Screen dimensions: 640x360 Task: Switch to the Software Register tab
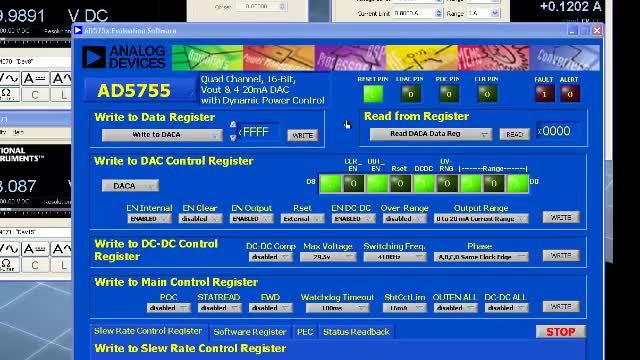pos(250,332)
